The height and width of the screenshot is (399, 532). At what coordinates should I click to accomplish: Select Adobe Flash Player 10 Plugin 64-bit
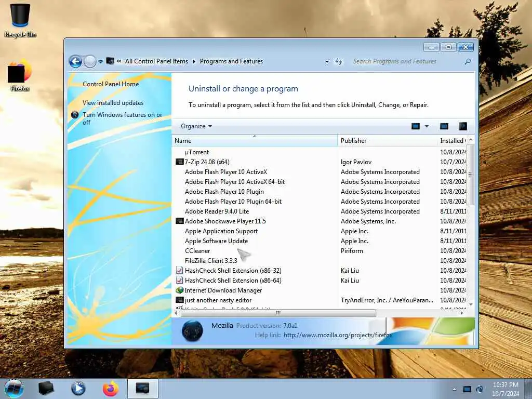[233, 202]
